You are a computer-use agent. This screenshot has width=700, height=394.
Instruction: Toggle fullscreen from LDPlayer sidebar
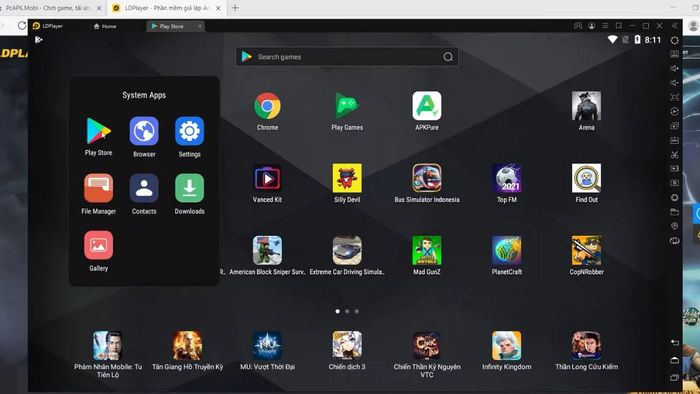(675, 97)
